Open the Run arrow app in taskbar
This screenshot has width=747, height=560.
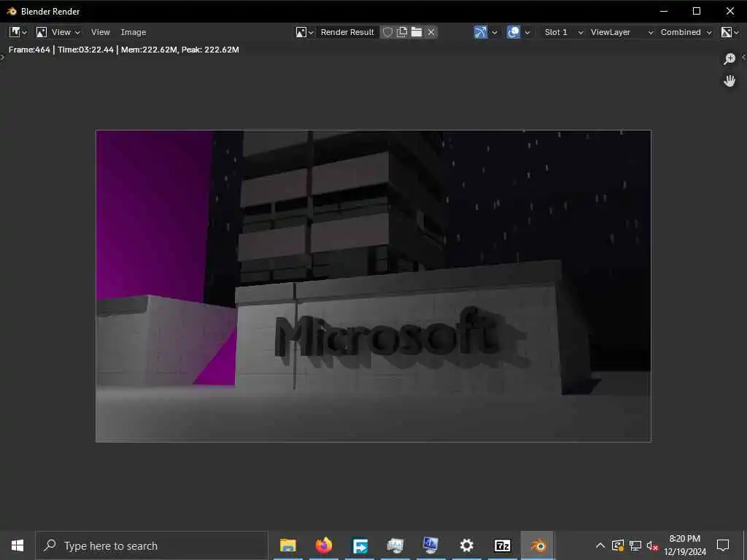tap(360, 545)
